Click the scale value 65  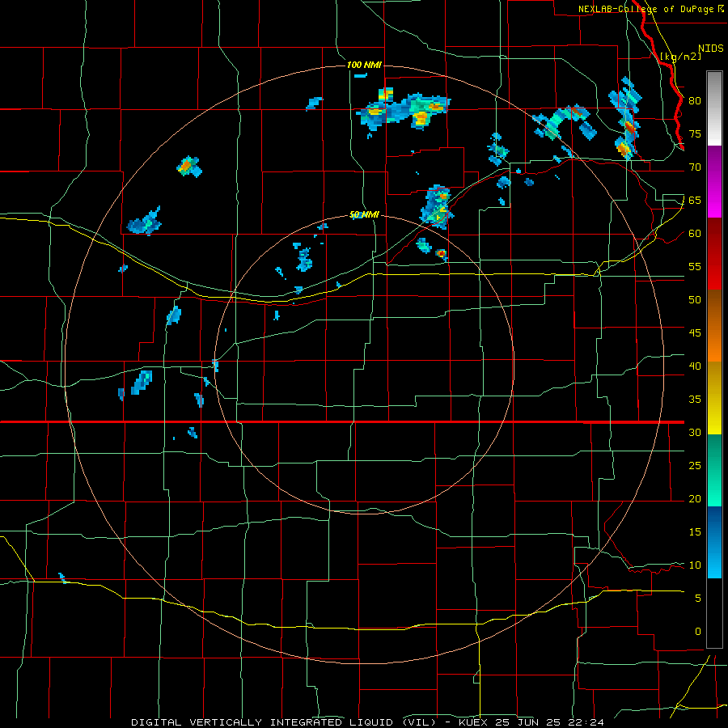click(695, 201)
